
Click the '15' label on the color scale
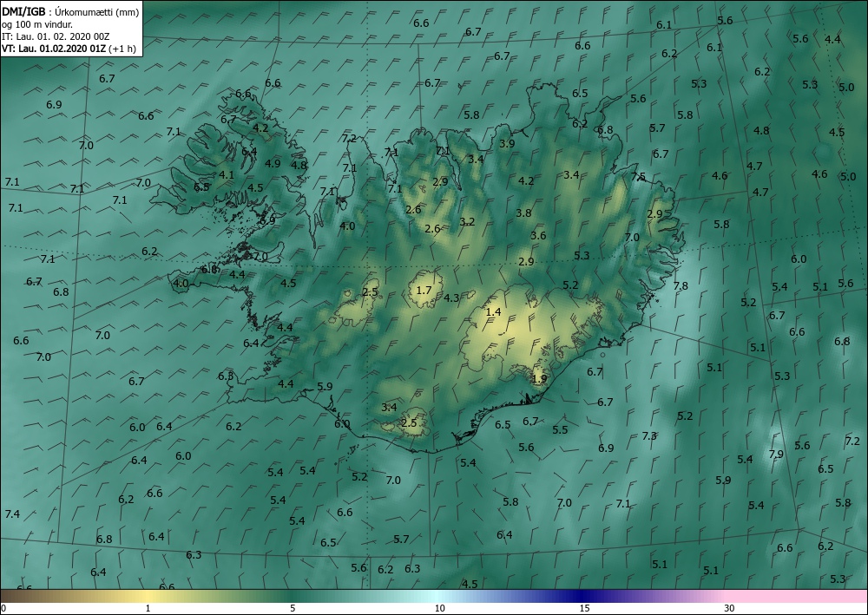tap(584, 608)
